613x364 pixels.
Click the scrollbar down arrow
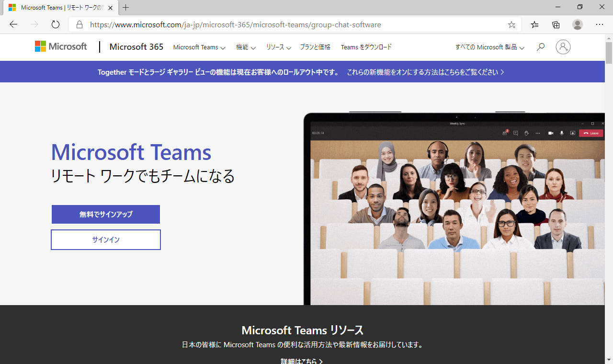click(609, 360)
